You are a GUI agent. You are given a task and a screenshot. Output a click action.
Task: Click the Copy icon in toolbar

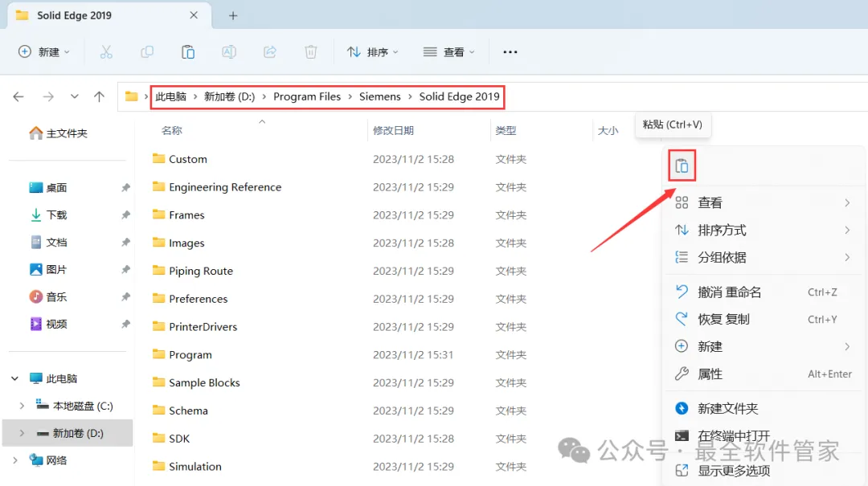point(147,52)
